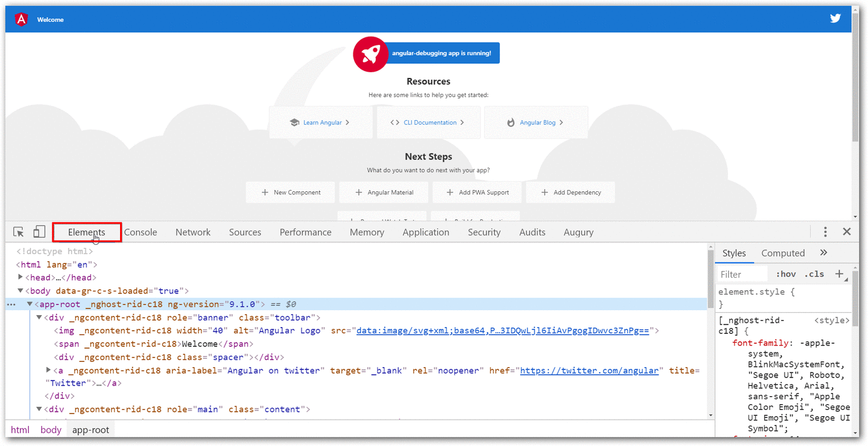Click the rocket icon next to running banner
Viewport: 868px width, 446px height.
pyautogui.click(x=370, y=54)
